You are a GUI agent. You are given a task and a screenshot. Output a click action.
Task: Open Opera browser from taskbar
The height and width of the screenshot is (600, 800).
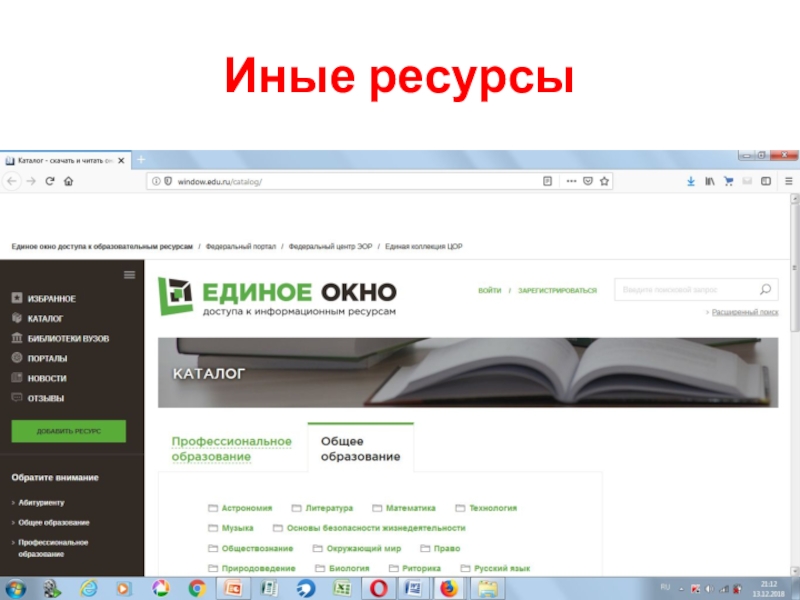pyautogui.click(x=378, y=589)
